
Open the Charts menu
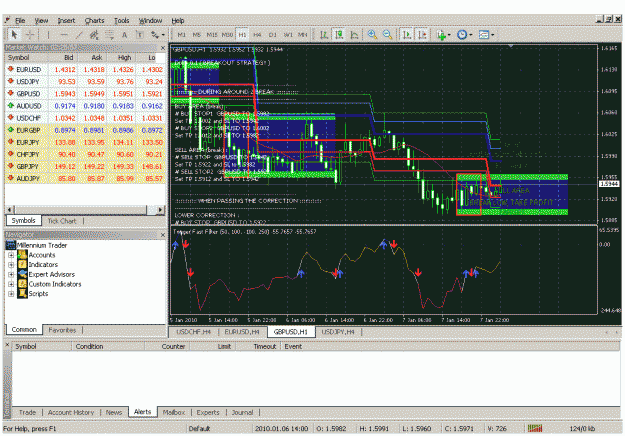(x=94, y=21)
